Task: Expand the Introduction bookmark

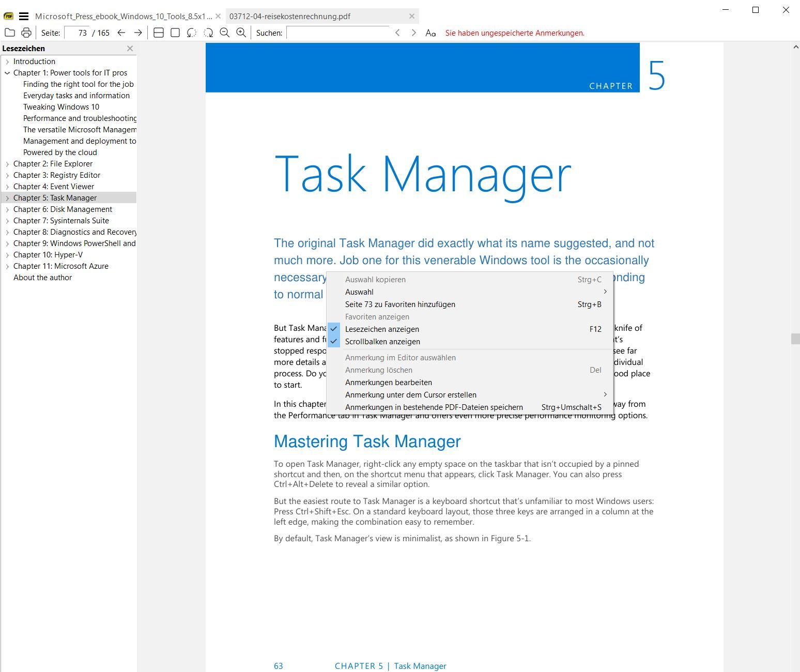Action: pos(7,62)
